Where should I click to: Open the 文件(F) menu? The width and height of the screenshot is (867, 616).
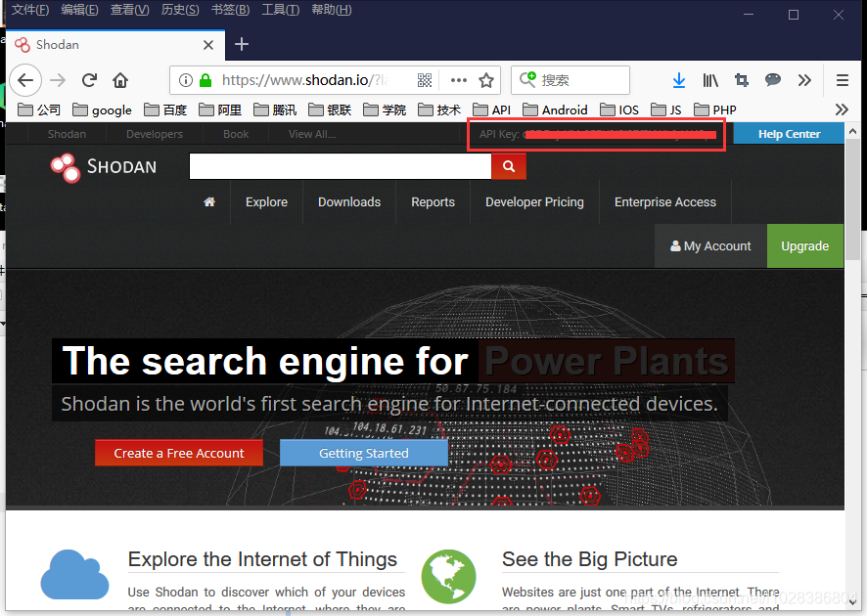30,10
